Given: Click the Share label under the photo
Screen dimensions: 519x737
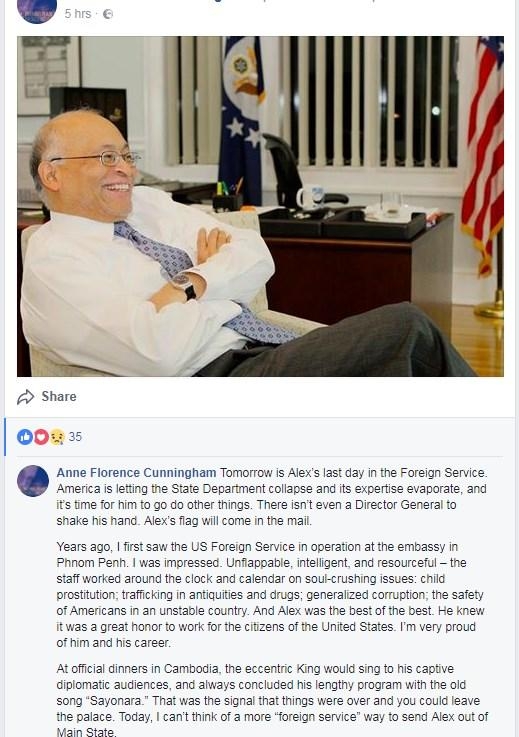Looking at the screenshot, I should coord(59,396).
